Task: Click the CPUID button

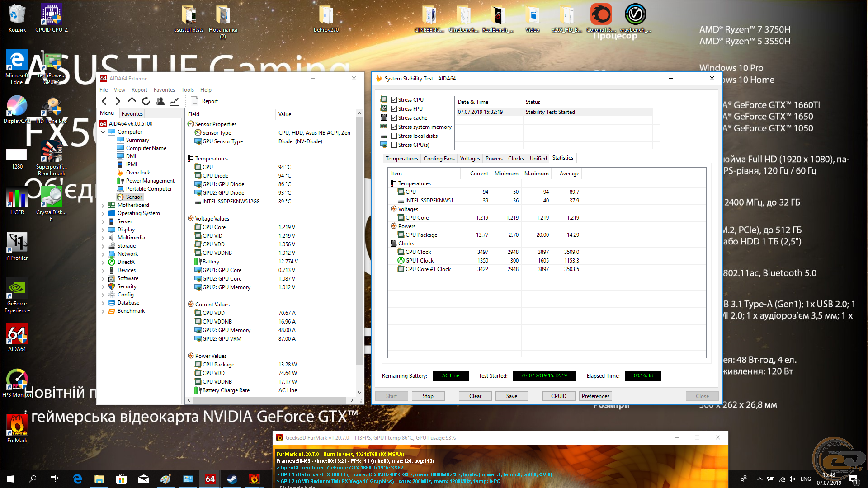Action: [559, 396]
